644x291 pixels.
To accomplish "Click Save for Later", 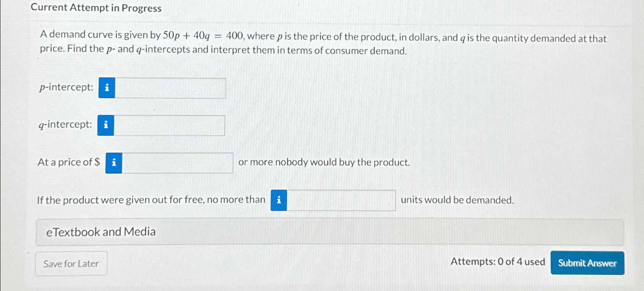I will pos(71,263).
